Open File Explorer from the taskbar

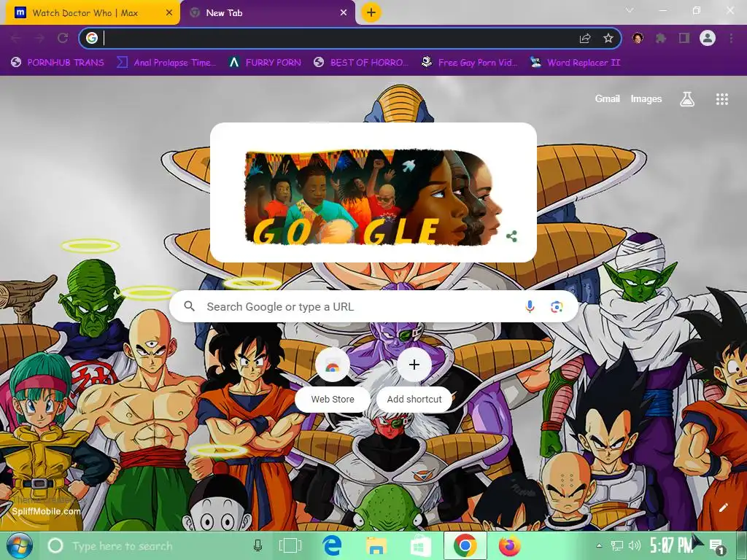[x=376, y=545]
